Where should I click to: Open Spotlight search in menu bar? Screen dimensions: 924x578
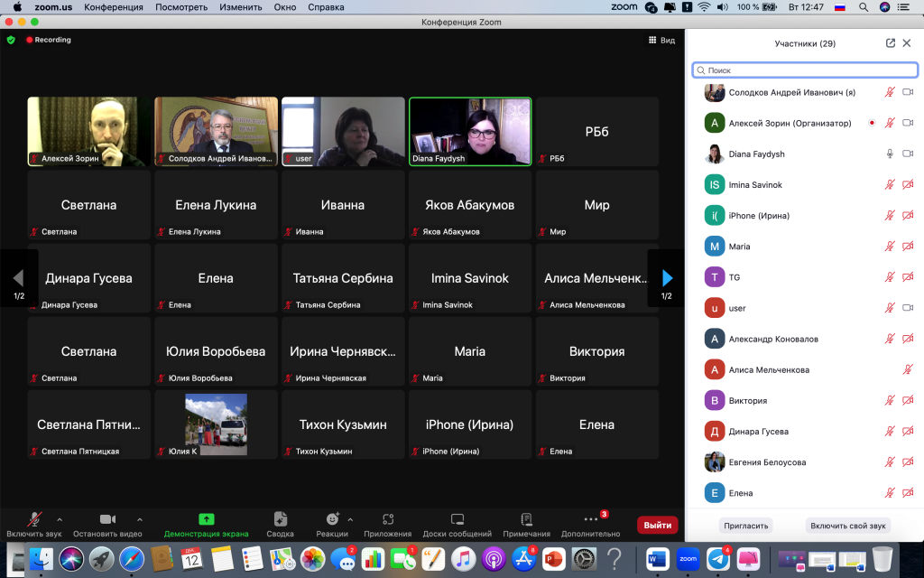point(864,7)
